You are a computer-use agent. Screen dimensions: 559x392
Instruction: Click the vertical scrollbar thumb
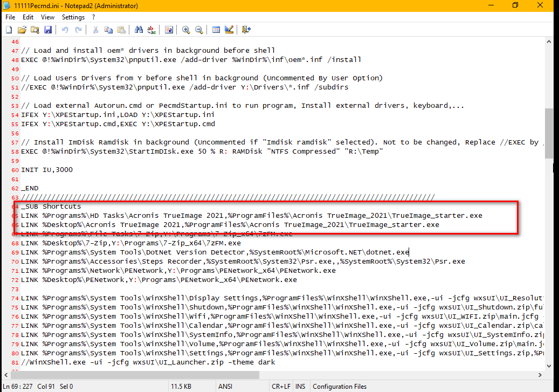pos(549,133)
